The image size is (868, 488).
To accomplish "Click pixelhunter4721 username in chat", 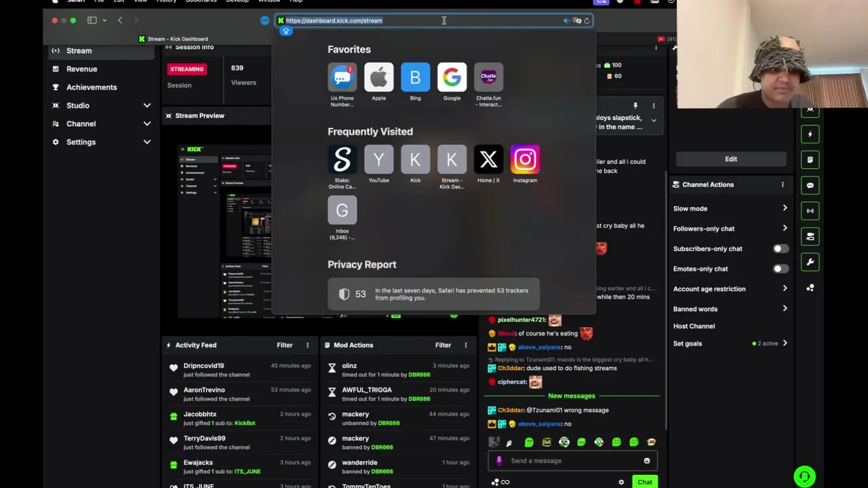I will [x=521, y=320].
